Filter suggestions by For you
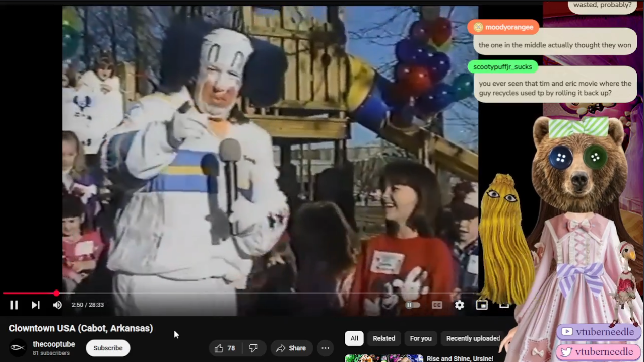The image size is (644, 362). pyautogui.click(x=420, y=338)
